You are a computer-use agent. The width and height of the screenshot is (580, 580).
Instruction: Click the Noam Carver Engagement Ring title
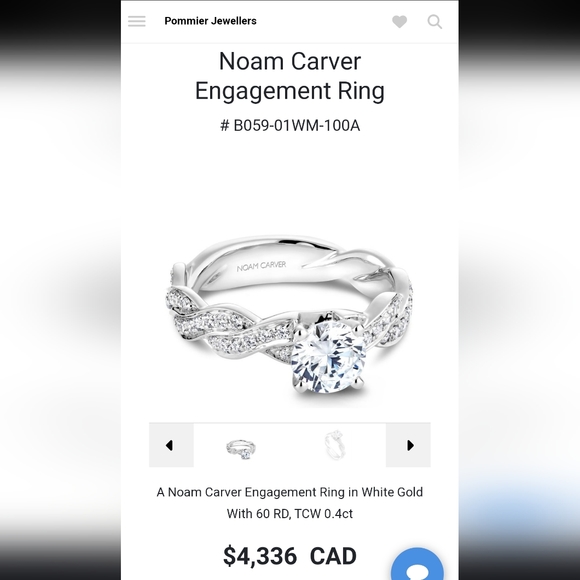pos(290,76)
